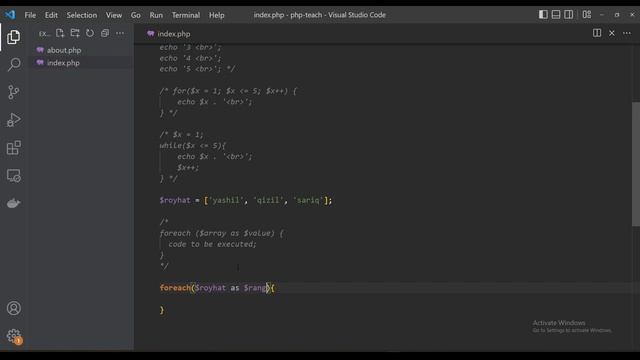Click the 'code to be executed;' comment
This screenshot has width=640, height=360.
click(212, 244)
